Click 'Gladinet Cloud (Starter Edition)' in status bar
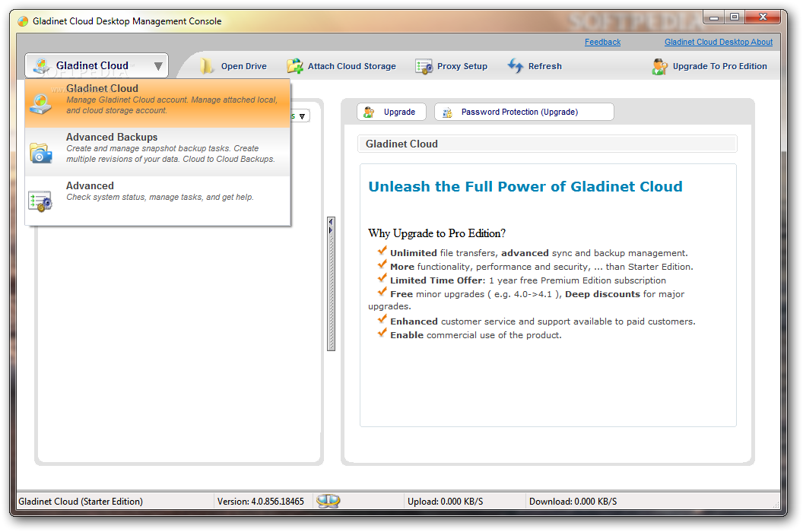 point(81,502)
